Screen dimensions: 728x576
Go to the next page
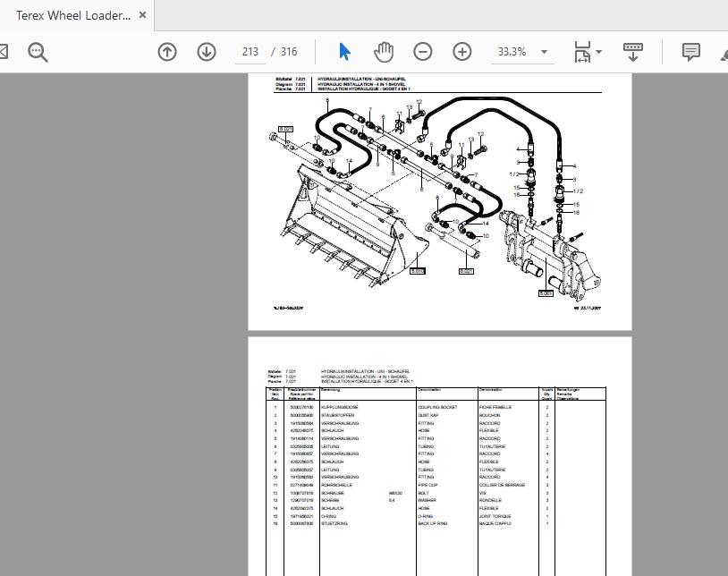click(206, 52)
